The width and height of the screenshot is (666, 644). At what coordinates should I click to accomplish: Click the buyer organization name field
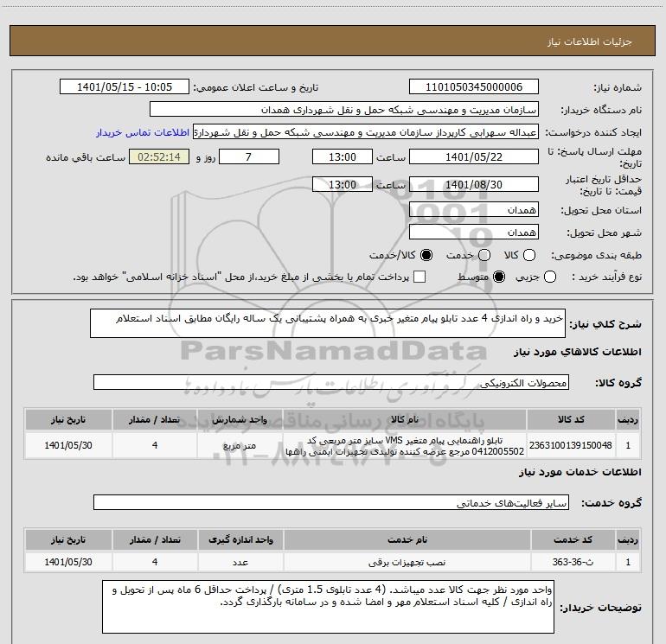tap(344, 109)
